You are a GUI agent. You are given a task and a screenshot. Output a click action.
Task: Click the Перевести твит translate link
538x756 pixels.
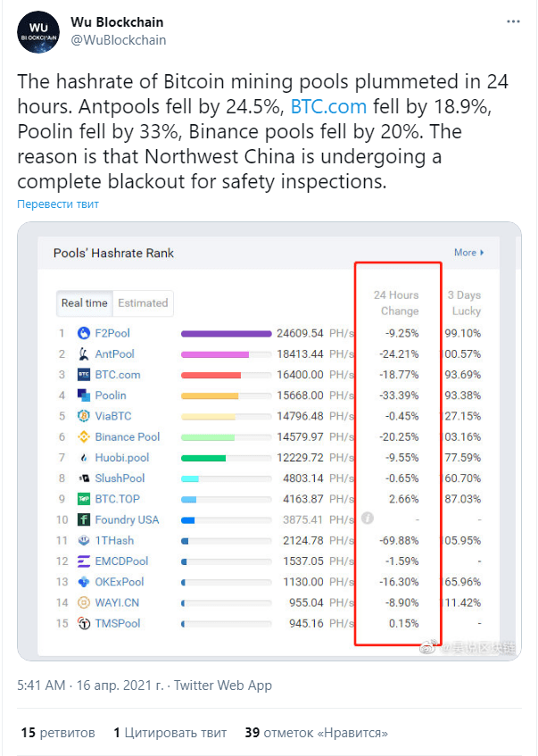(58, 204)
